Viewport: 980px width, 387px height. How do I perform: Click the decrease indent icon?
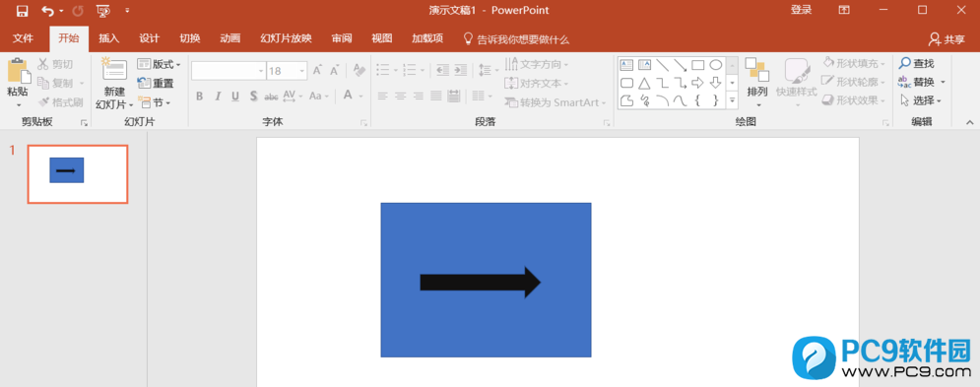(x=442, y=70)
